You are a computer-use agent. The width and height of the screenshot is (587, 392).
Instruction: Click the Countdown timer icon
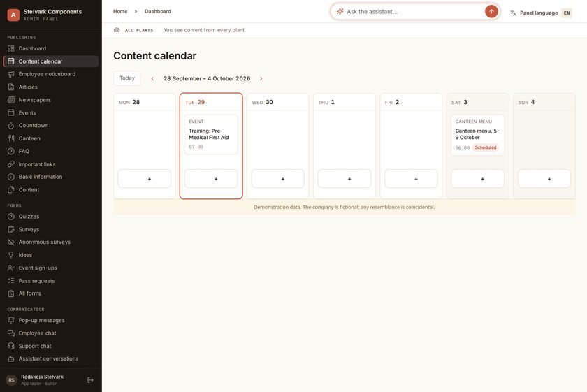coord(11,125)
